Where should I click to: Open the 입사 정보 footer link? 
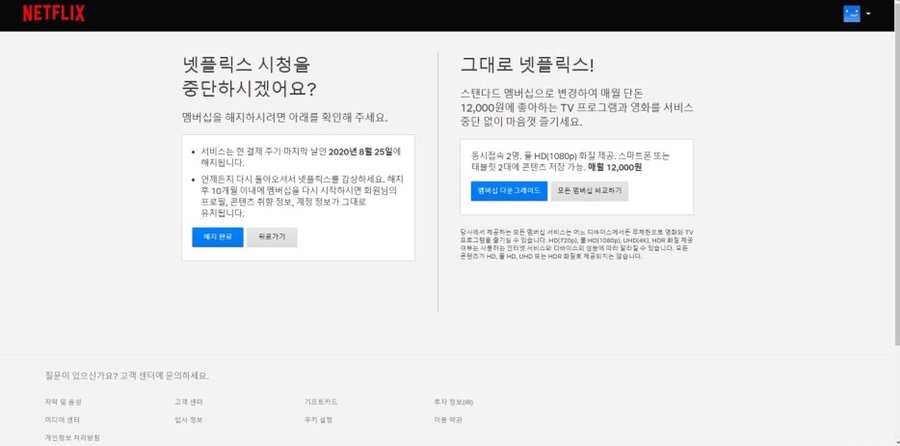(x=189, y=420)
